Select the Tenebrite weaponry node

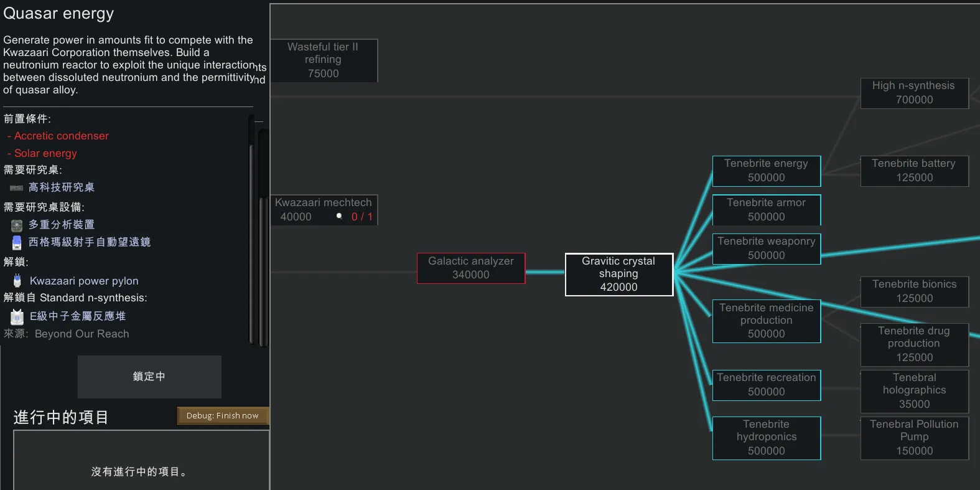766,248
